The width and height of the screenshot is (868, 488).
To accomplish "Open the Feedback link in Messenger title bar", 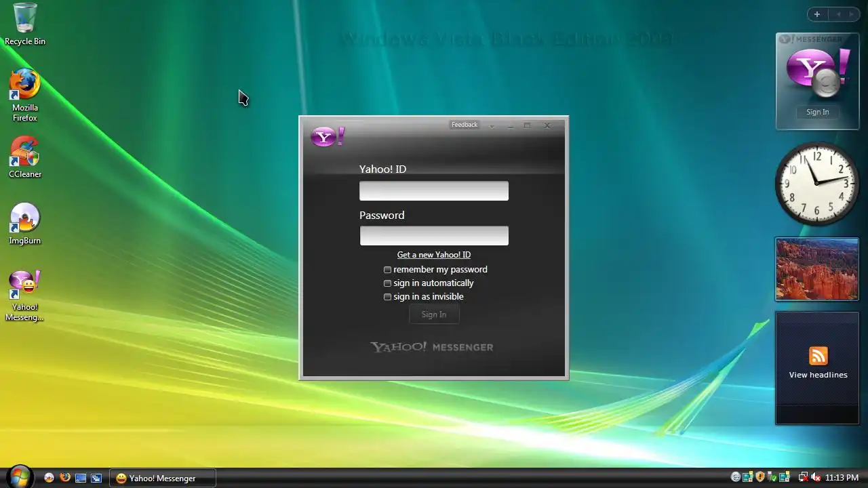I will tap(465, 125).
